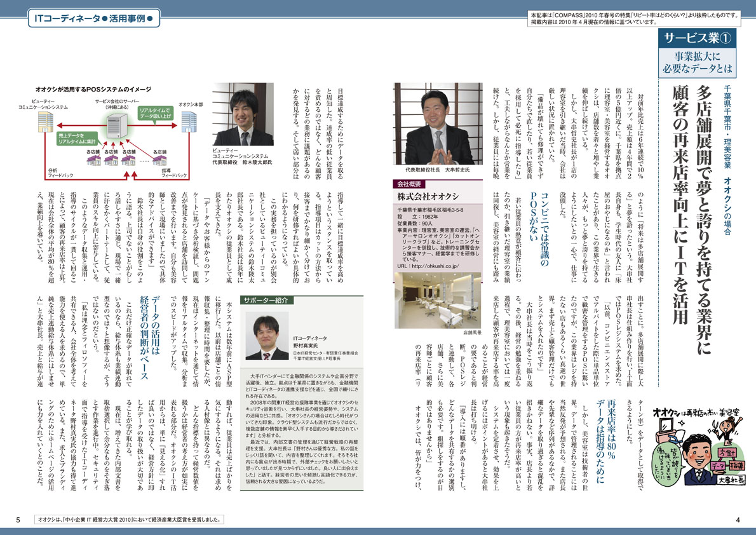Click the 指導フィードバック label in the diagram
The image size is (756, 535).
(174, 173)
